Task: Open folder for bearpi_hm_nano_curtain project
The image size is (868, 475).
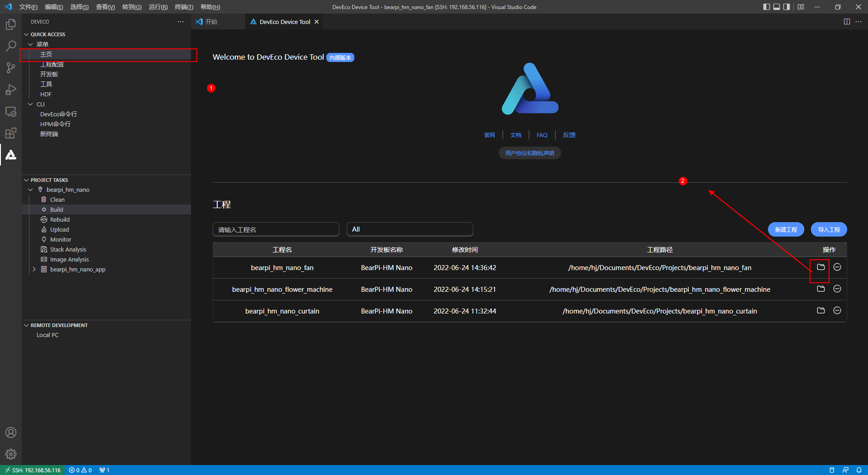Action: (820, 310)
